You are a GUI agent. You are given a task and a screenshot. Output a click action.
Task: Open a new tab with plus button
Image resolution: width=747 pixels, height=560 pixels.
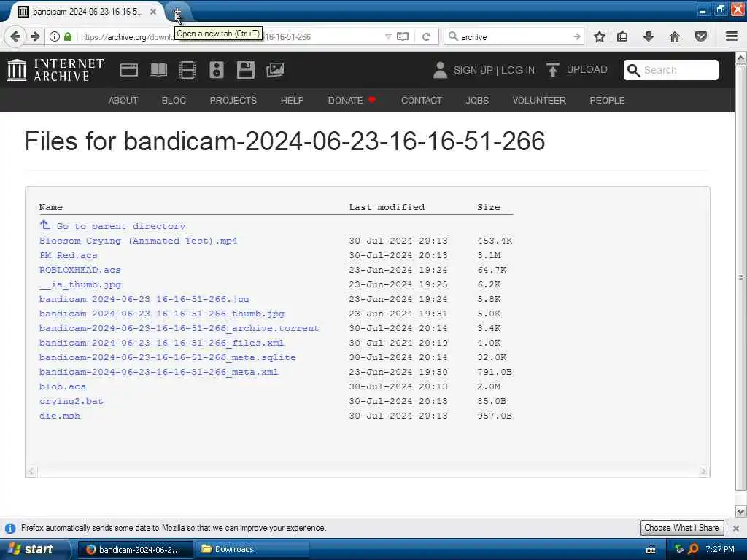point(177,12)
